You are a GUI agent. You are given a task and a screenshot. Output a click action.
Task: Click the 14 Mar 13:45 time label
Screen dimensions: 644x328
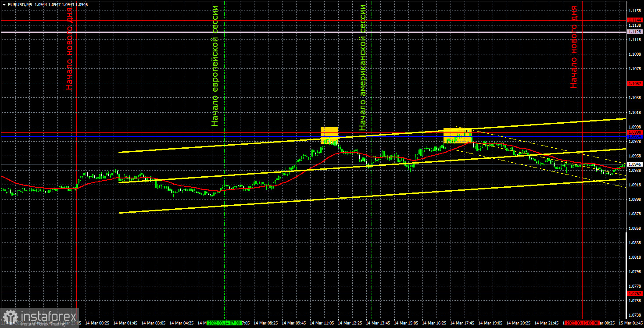(x=378, y=323)
